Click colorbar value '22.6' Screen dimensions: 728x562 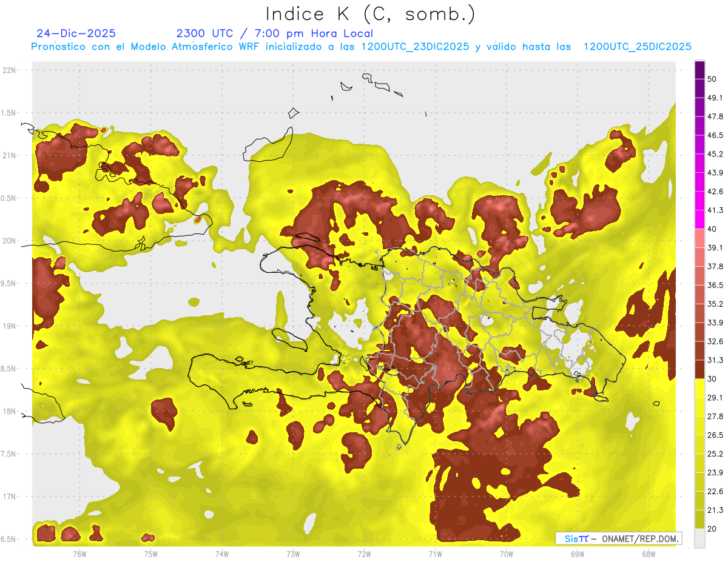(x=715, y=492)
